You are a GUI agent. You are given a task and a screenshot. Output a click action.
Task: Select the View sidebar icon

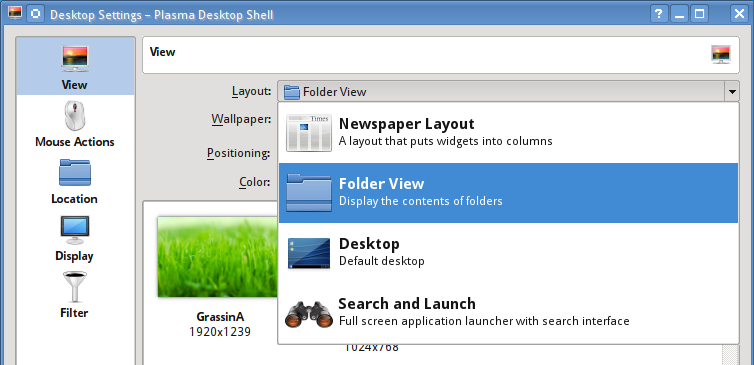pos(75,59)
